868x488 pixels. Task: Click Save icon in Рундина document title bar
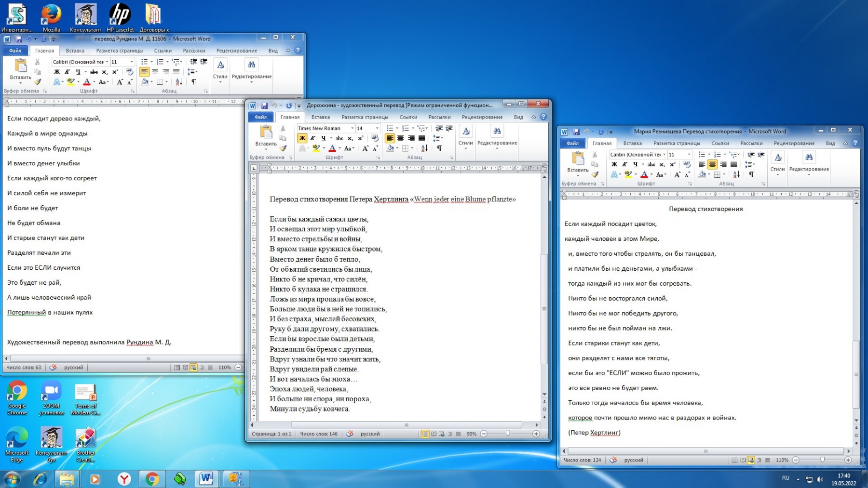[x=19, y=39]
